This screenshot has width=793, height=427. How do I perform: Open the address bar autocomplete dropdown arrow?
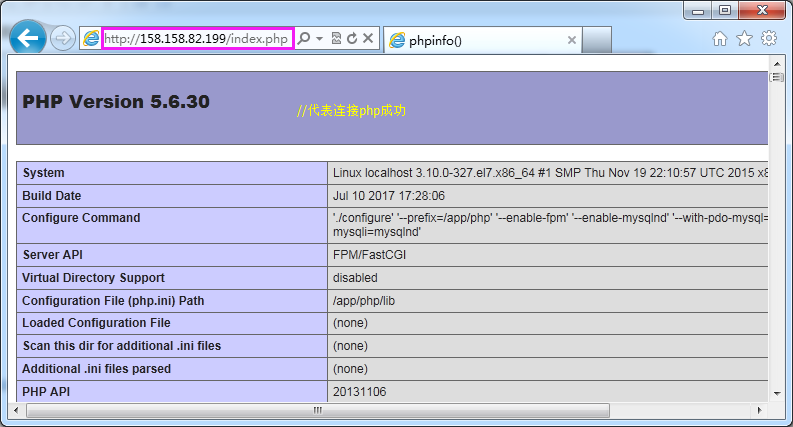tap(319, 38)
